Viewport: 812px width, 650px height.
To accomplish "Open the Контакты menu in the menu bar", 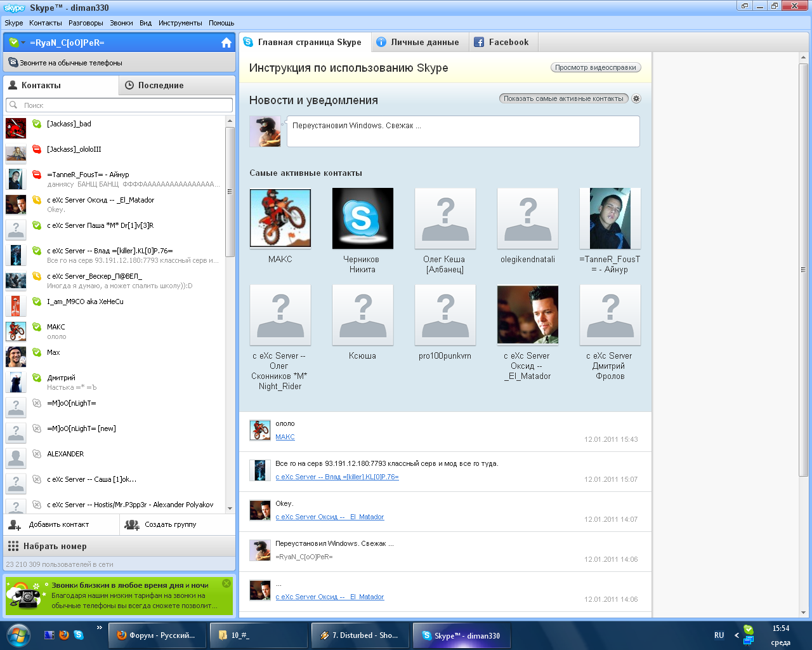I will [46, 23].
